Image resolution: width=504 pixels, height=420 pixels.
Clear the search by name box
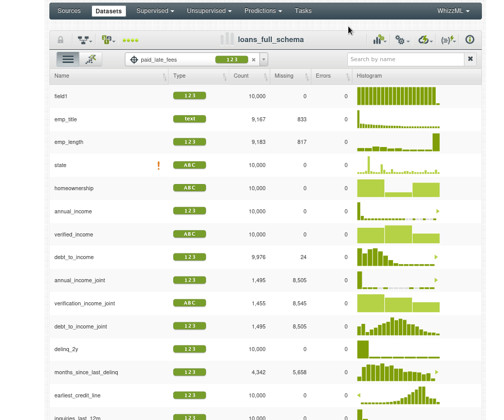[470, 59]
